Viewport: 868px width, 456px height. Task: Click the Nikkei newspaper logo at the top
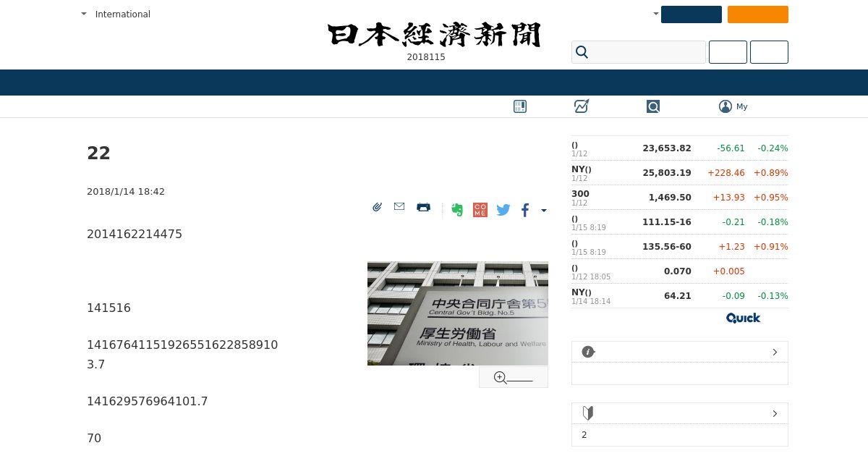(434, 35)
